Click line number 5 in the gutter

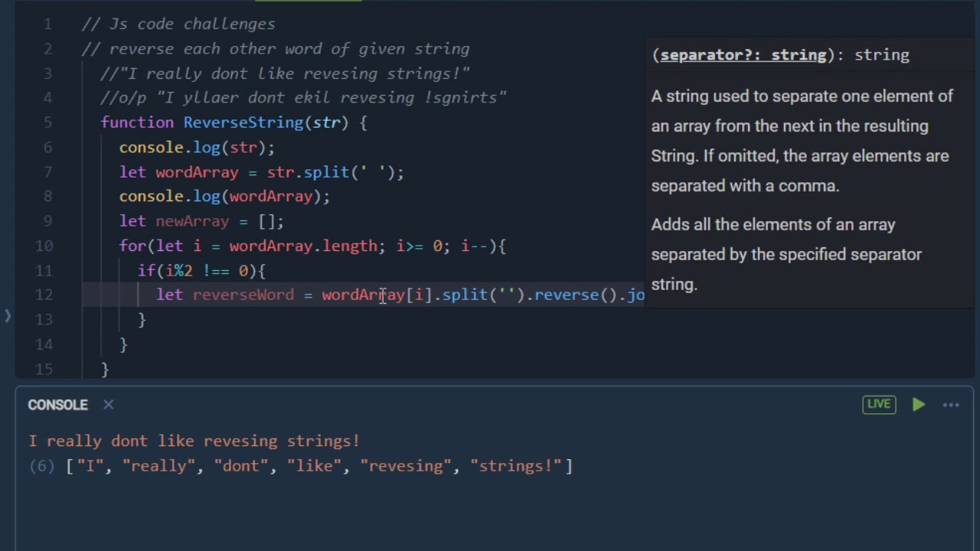pyautogui.click(x=47, y=122)
